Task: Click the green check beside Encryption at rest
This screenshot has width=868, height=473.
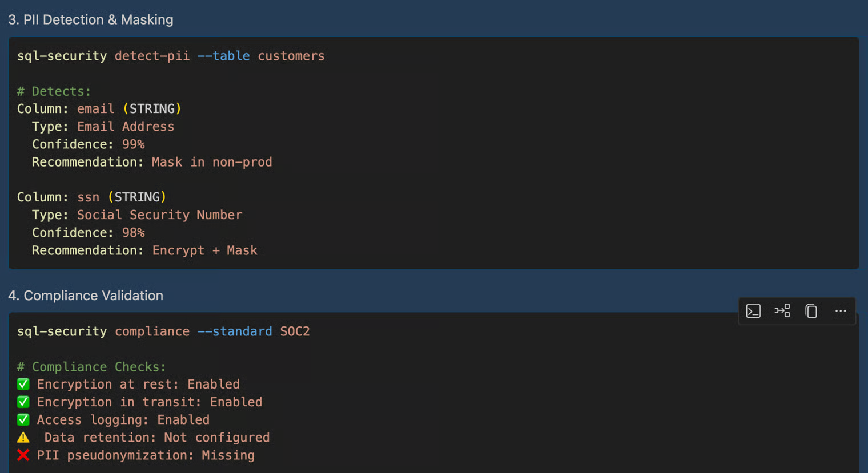Action: click(x=23, y=384)
